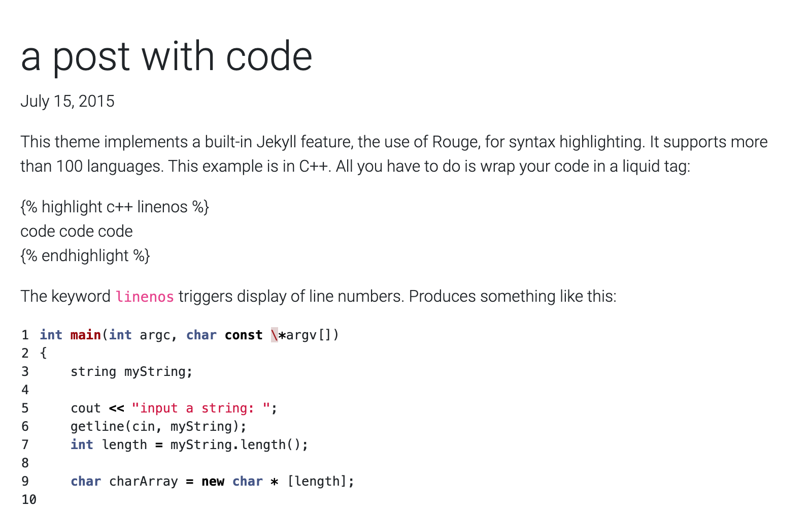Click "myString.length();" on code line 7
812x508 pixels.
(x=239, y=445)
